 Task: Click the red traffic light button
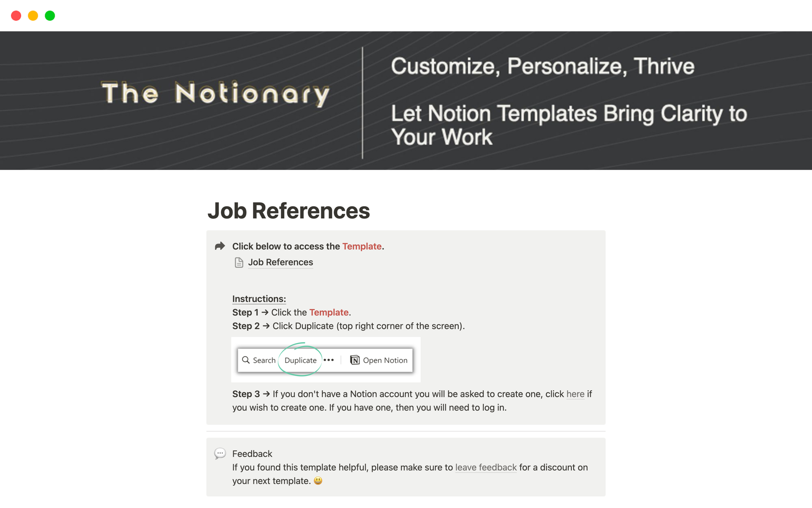16,15
